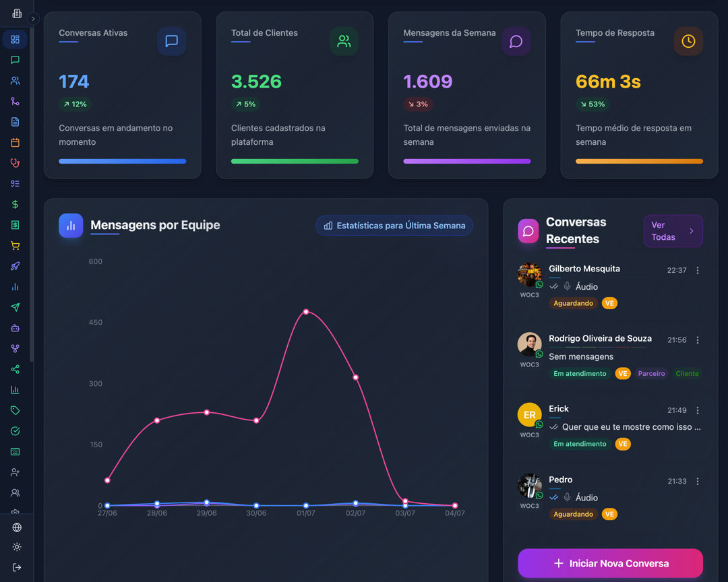Open the green dollar sign sidebar icon
728x582 pixels.
[15, 204]
